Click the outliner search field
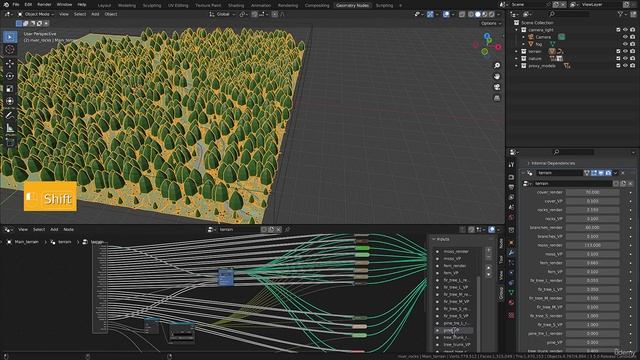Image resolution: width=640 pixels, height=360 pixels. click(569, 14)
